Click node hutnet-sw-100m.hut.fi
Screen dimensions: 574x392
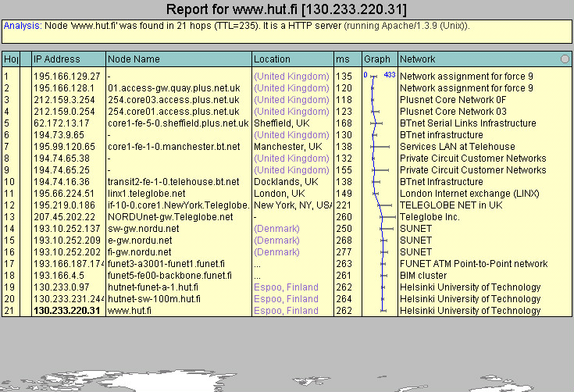154,298
